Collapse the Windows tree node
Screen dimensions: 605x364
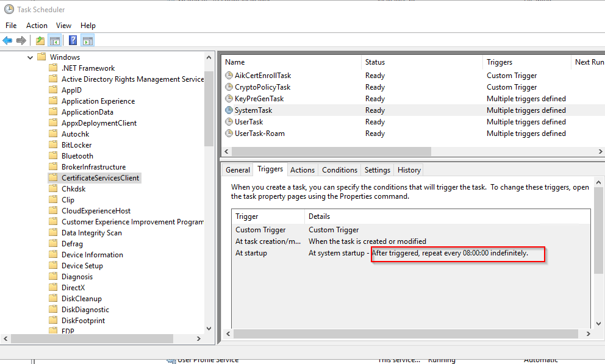coord(29,57)
